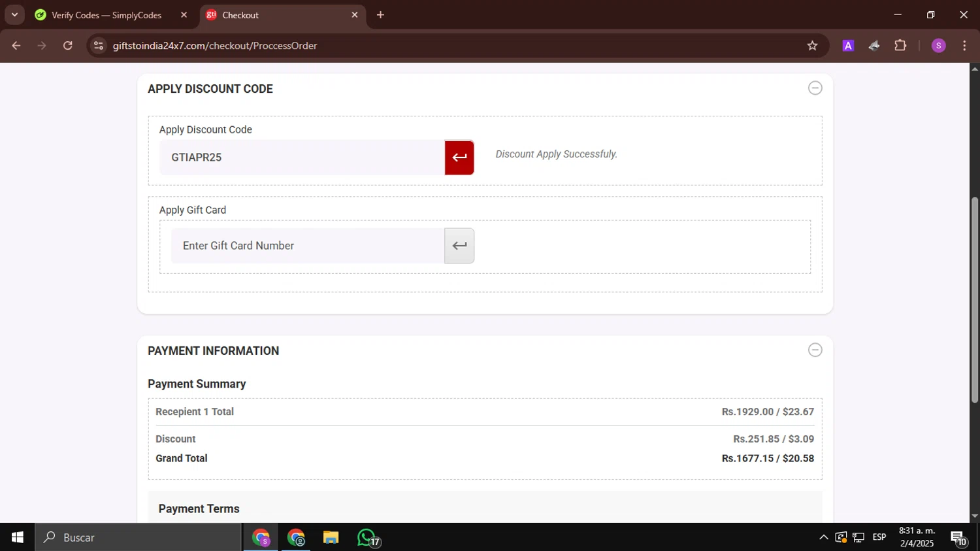Screen dimensions: 980x551
Task: Open the Windows Start menu
Action: point(18,537)
